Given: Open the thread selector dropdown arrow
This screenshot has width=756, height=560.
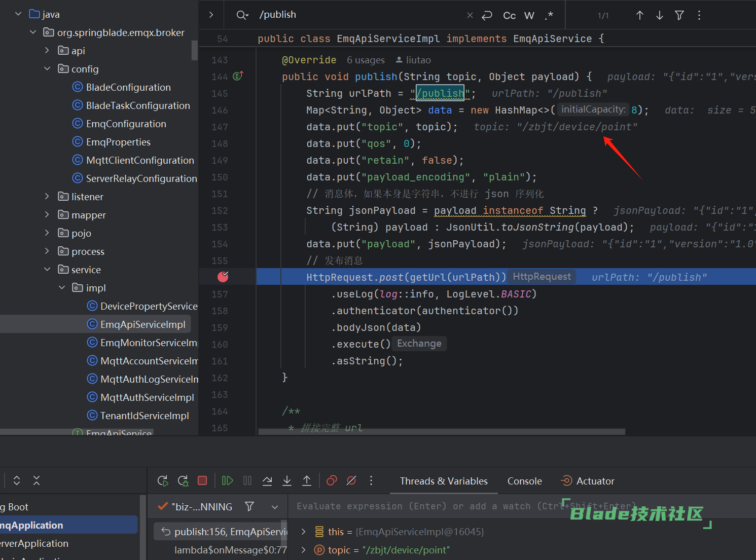Looking at the screenshot, I should [x=275, y=507].
